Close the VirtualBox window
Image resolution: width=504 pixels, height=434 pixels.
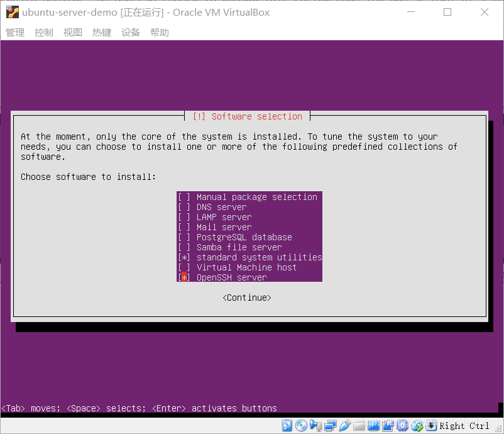485,12
